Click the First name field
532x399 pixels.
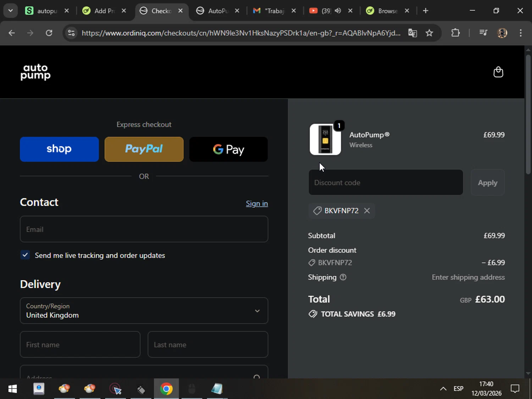[80, 344]
